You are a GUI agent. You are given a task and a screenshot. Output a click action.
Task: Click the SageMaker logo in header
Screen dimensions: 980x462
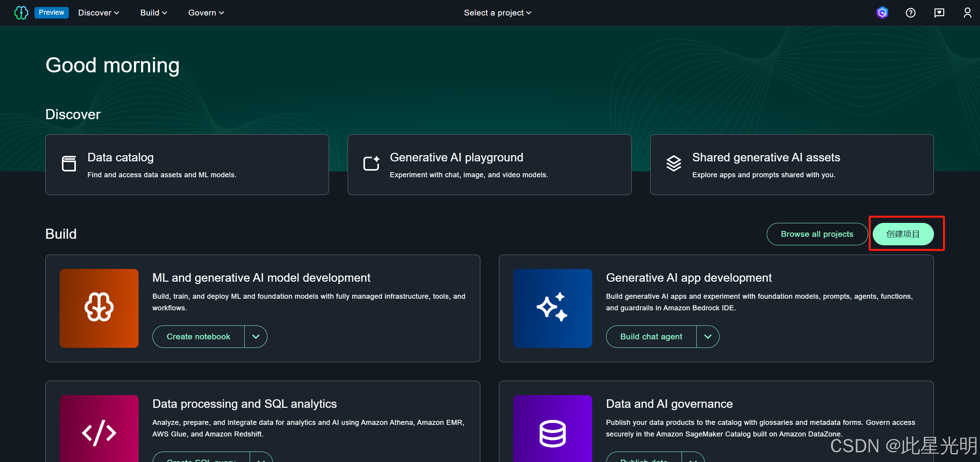21,13
